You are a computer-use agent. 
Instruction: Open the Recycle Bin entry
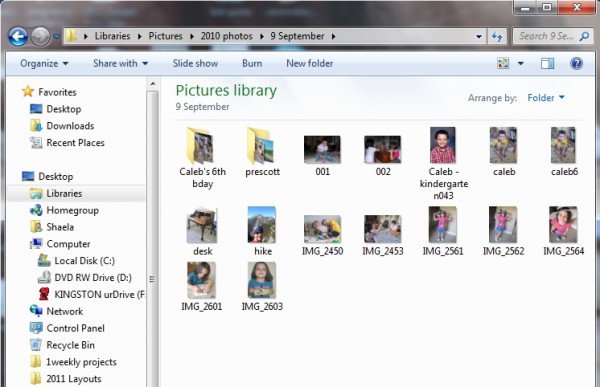(62, 345)
